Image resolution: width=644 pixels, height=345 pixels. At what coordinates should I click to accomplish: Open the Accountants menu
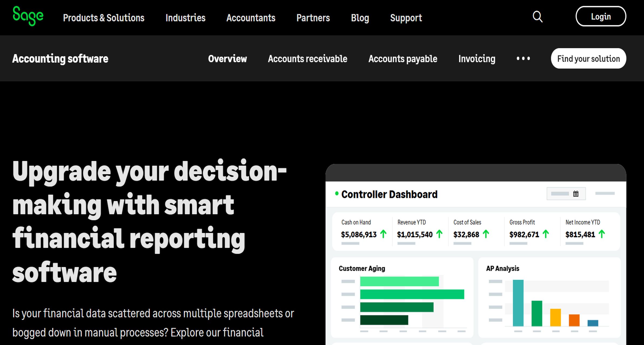coord(251,18)
